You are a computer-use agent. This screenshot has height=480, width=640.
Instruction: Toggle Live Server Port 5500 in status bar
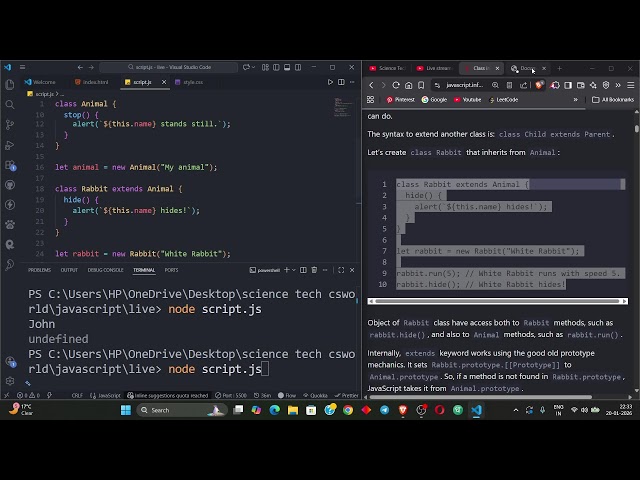pyautogui.click(x=231, y=395)
